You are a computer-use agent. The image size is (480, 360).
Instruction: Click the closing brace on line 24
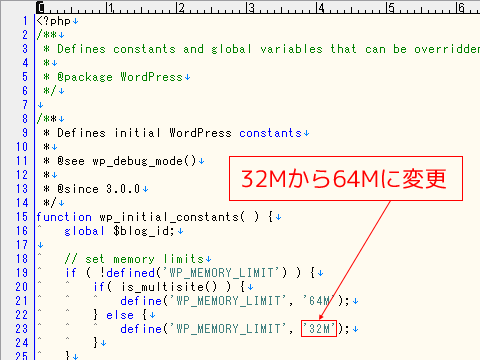coord(96,343)
